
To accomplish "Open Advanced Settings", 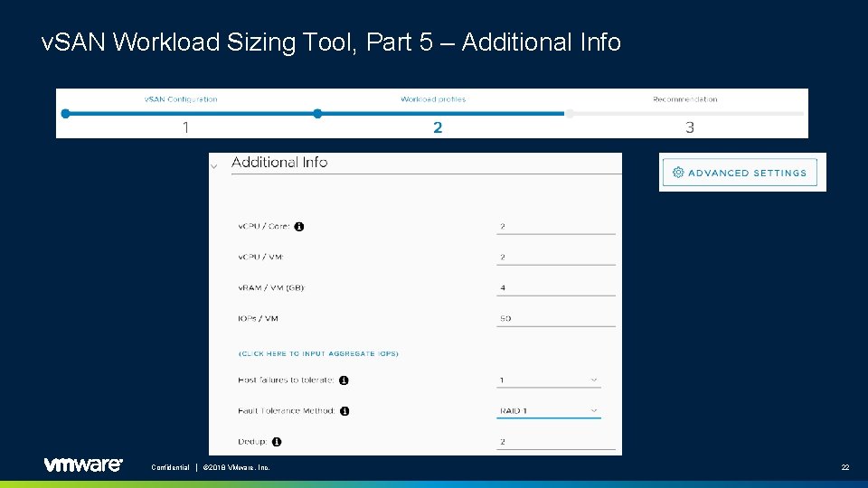I will click(x=740, y=173).
